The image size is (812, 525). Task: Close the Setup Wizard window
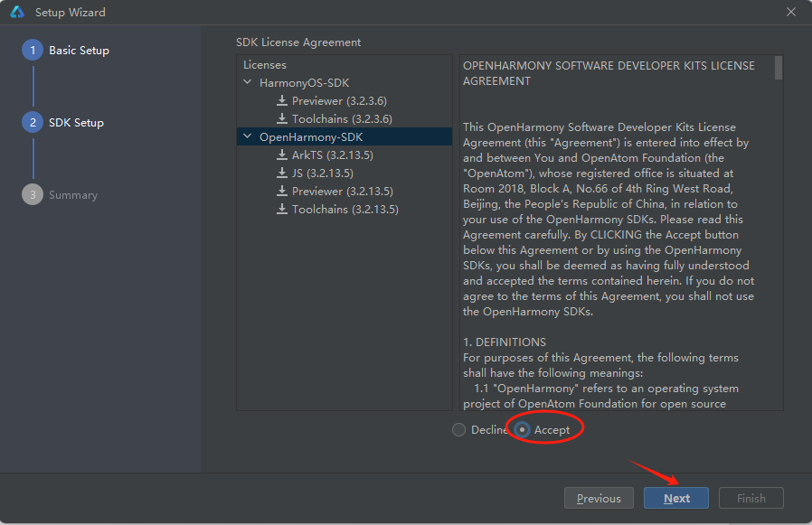click(x=791, y=12)
